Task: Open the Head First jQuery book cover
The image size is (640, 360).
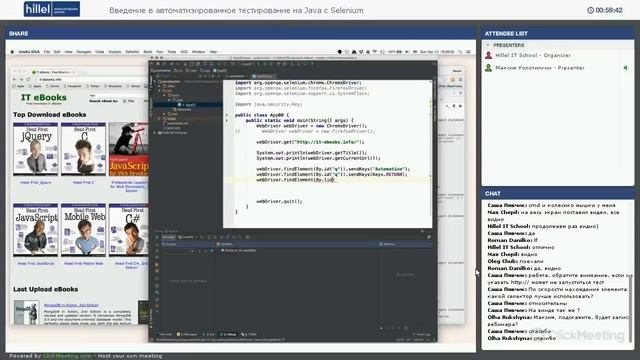Action: point(36,149)
